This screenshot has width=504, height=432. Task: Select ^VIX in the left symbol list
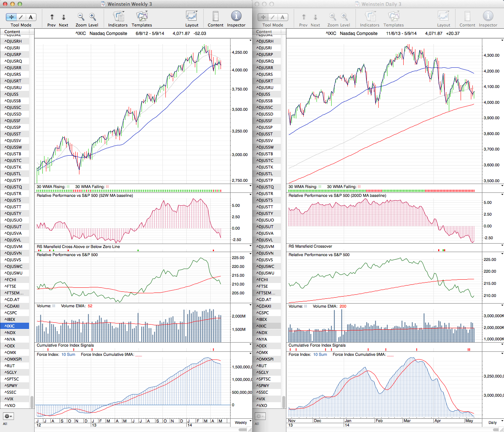(x=10, y=399)
